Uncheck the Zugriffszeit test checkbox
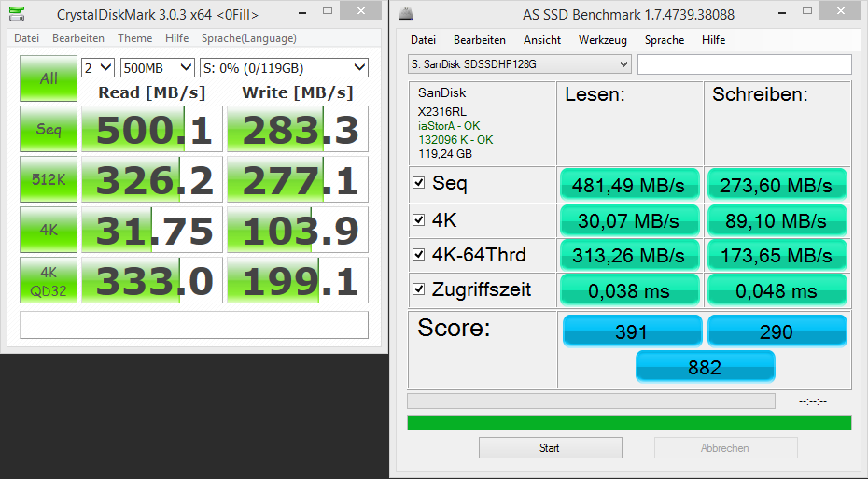 [419, 289]
